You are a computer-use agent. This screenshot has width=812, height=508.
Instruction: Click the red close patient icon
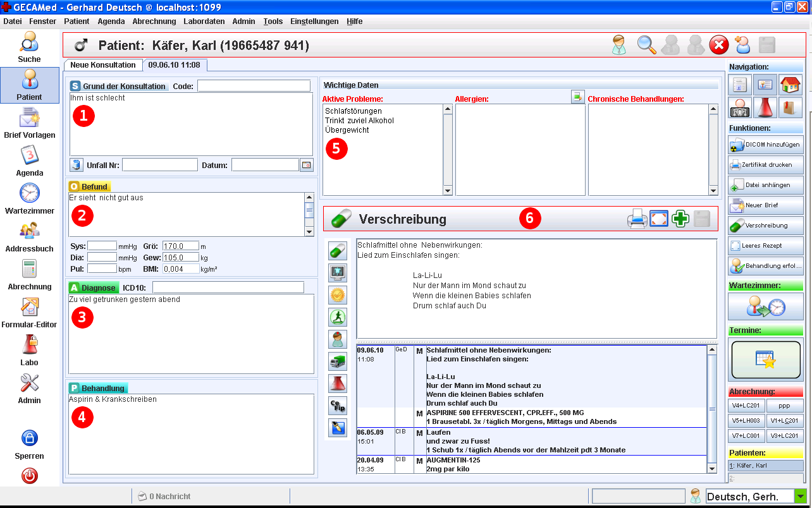pos(718,45)
